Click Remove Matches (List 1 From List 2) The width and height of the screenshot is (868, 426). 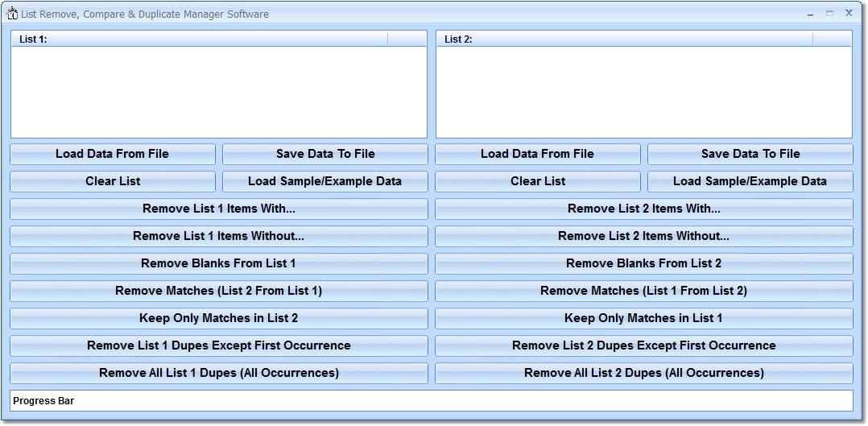coord(644,291)
